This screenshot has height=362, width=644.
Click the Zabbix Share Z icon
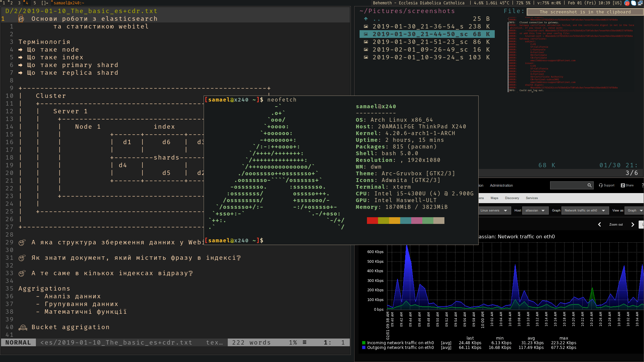click(623, 185)
